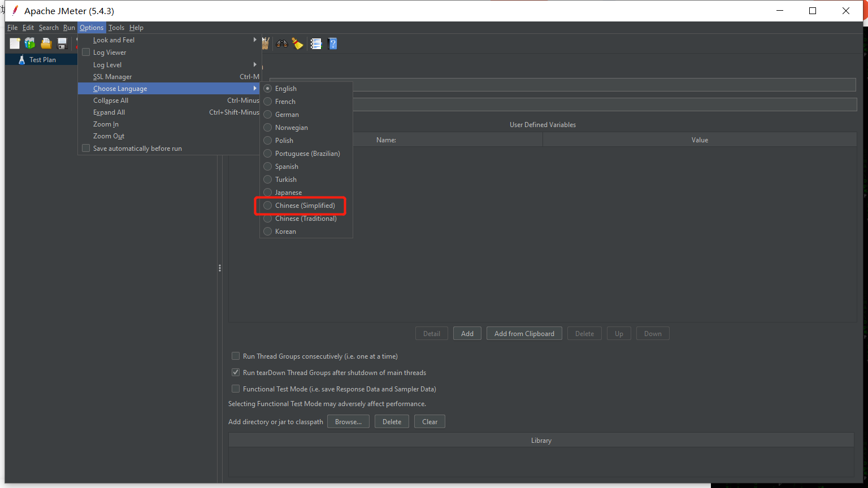Viewport: 868px width, 488px height.
Task: Choose Polish language
Action: [268, 141]
